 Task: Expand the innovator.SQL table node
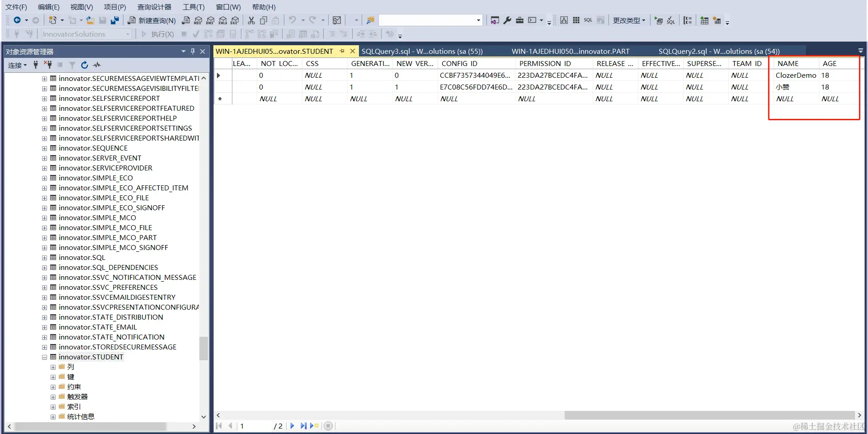pyautogui.click(x=44, y=258)
